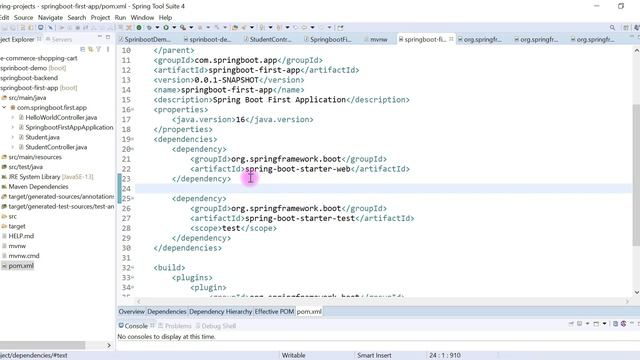
Task: Click the green Run launch icon
Action: click(166, 27)
